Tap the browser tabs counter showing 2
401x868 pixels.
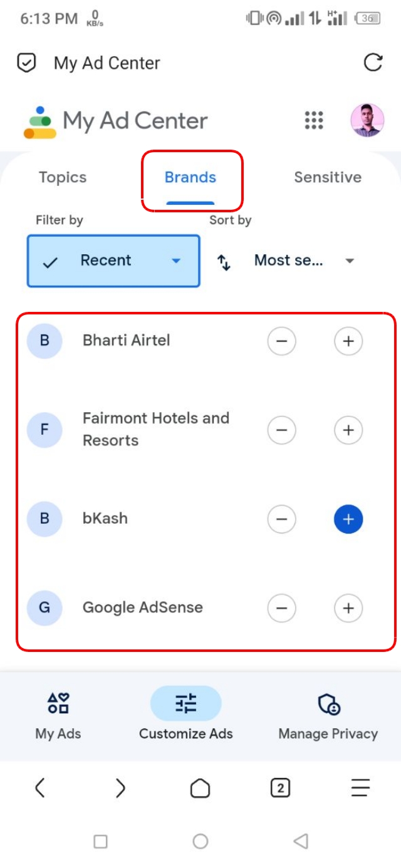[281, 788]
